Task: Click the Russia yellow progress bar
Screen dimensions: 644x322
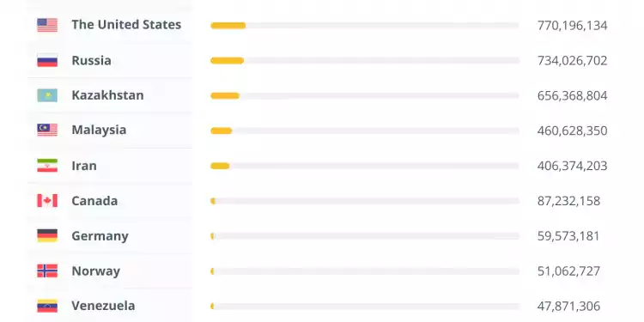Action: click(228, 61)
